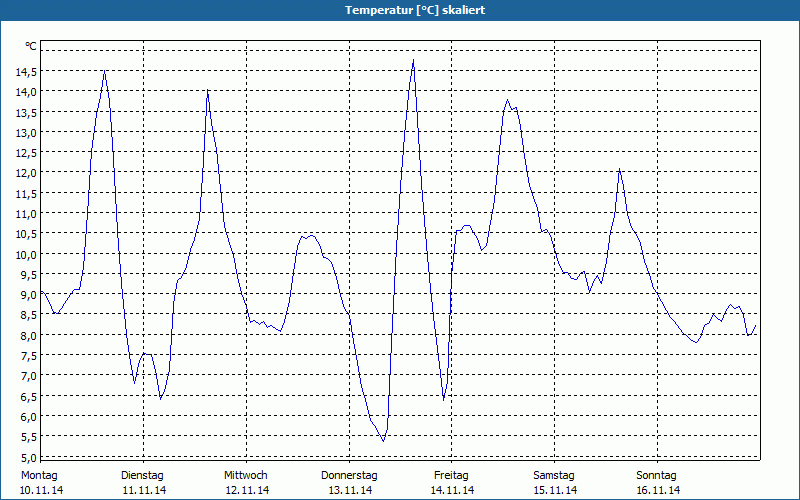Click the 12,0 label on the temperature axis

point(27,173)
